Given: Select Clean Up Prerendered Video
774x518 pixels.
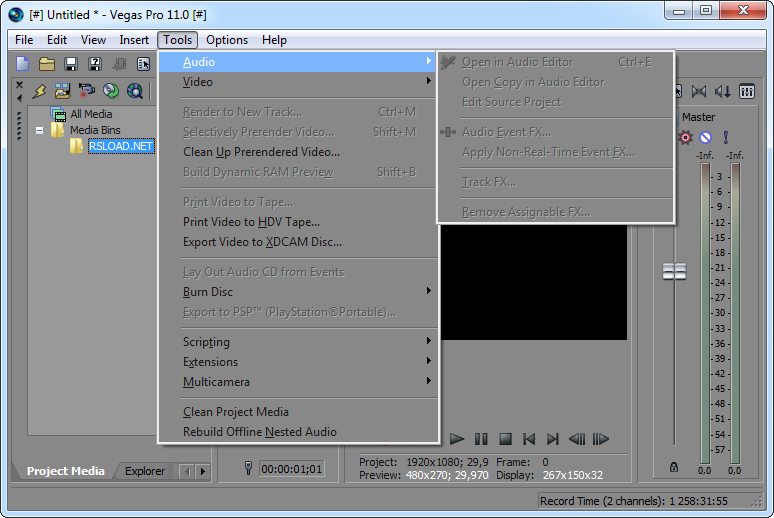Looking at the screenshot, I should [299, 152].
